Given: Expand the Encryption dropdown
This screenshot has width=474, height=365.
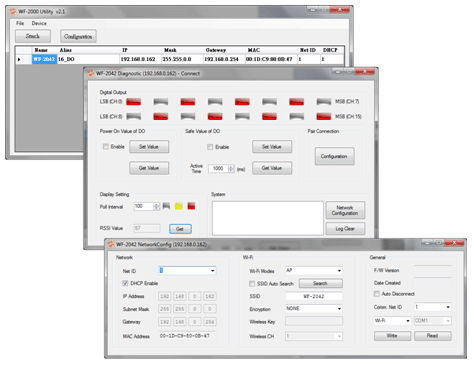Looking at the screenshot, I should point(314,309).
